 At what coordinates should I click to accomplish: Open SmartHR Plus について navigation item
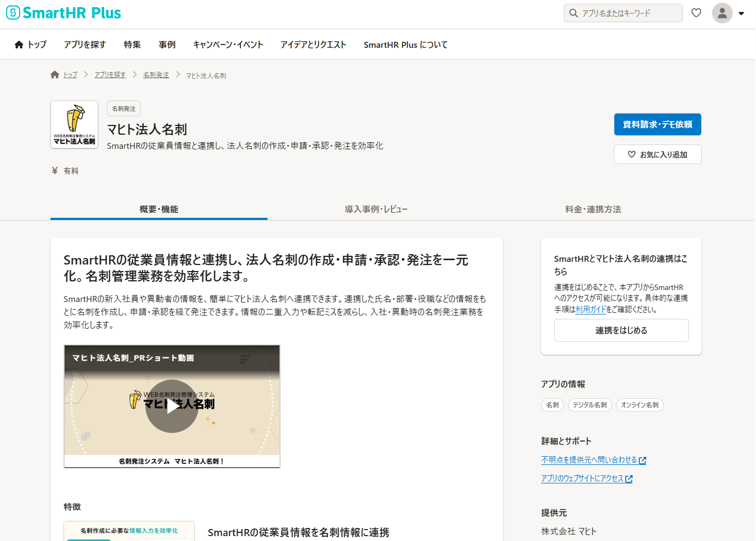[405, 45]
